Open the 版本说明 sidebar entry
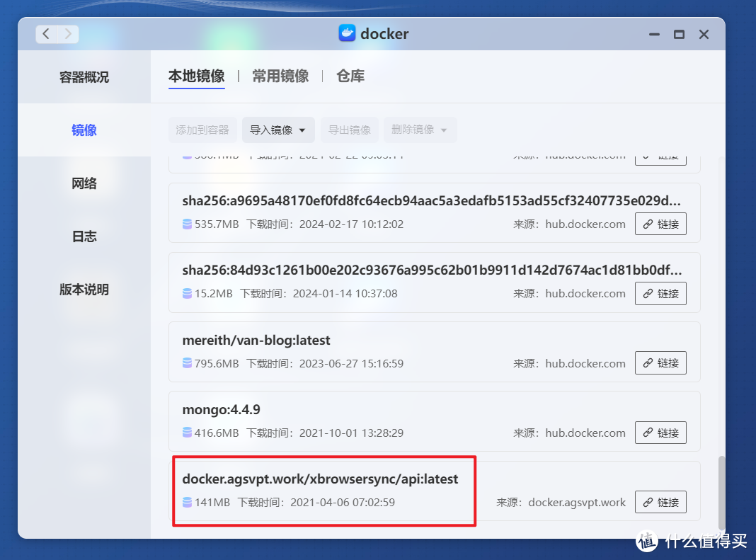 click(x=84, y=289)
